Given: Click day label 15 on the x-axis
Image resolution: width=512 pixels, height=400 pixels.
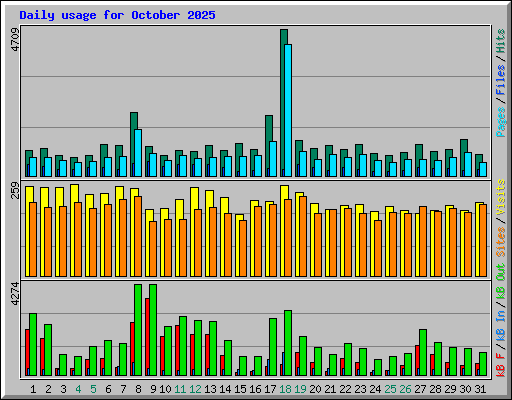Looking at the screenshot, I should click(240, 389).
